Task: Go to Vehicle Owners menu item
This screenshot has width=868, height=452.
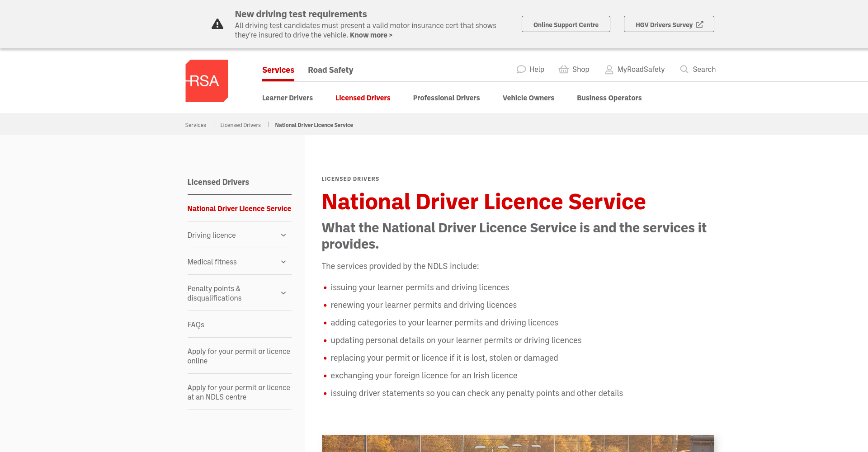Action: pos(528,98)
